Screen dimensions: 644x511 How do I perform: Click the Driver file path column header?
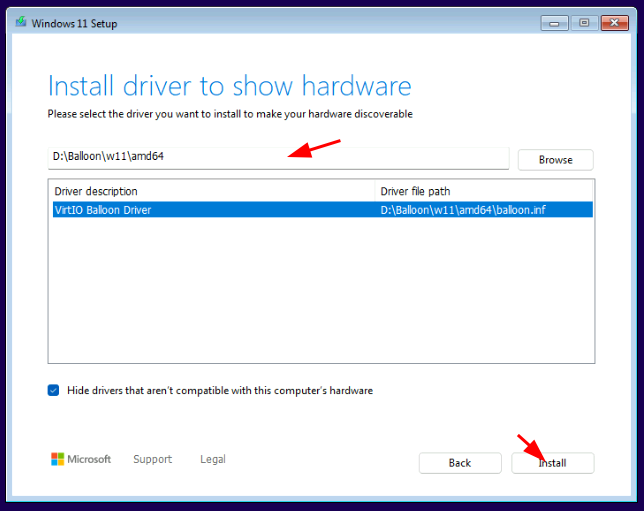484,191
